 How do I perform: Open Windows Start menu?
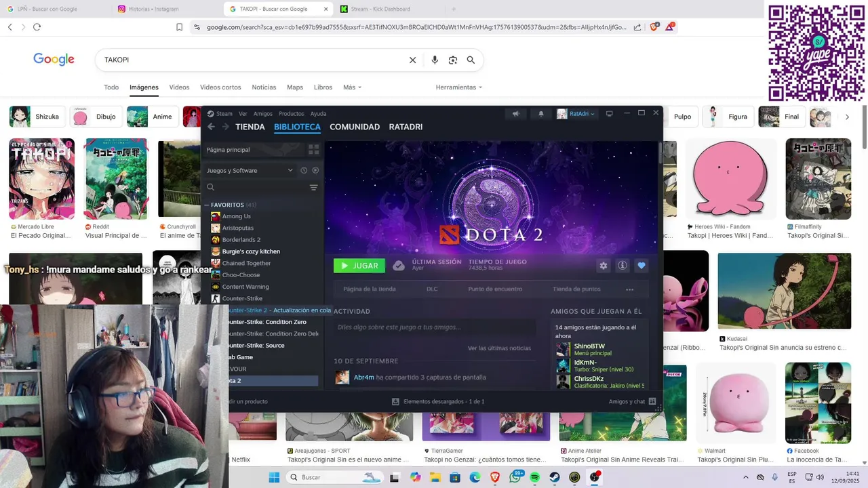pos(274,477)
